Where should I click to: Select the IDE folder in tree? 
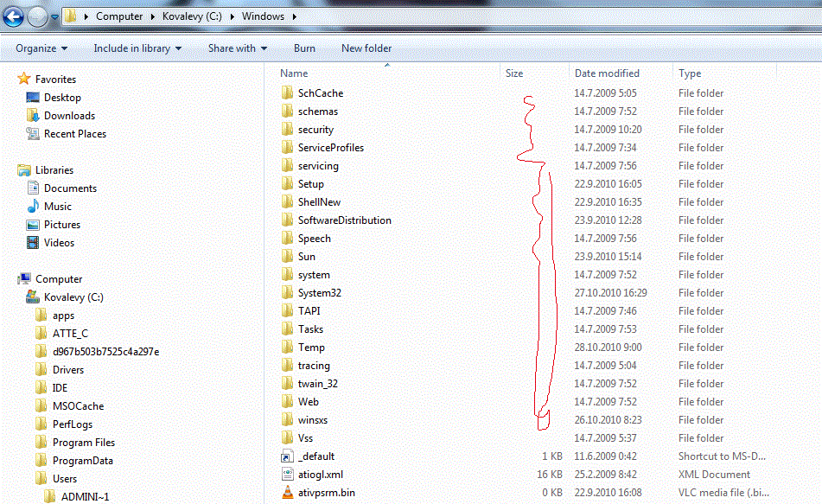[x=60, y=388]
